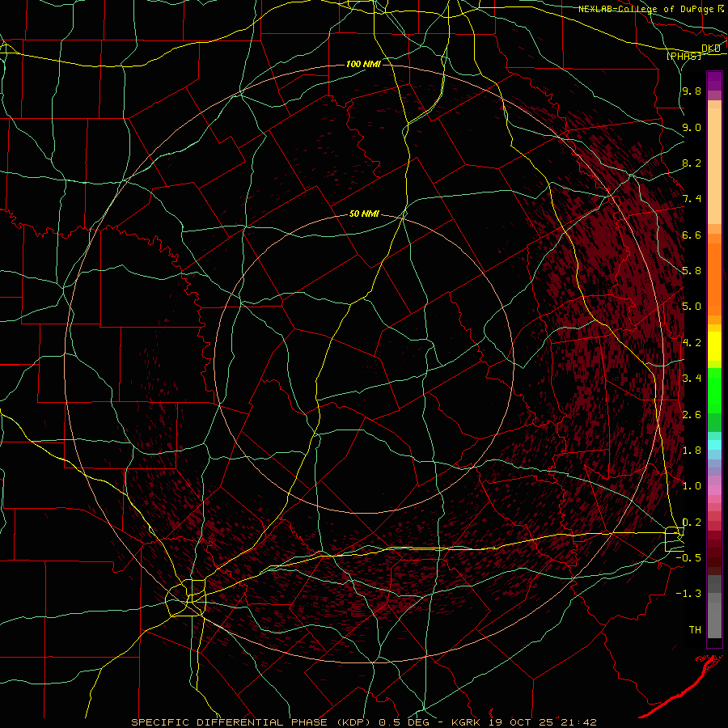Select the gray swatch at colorbar bottom
The width and height of the screenshot is (728, 728).
(x=714, y=620)
